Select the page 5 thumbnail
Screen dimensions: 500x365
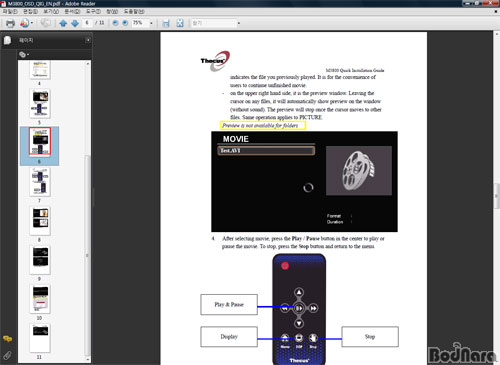click(x=40, y=104)
